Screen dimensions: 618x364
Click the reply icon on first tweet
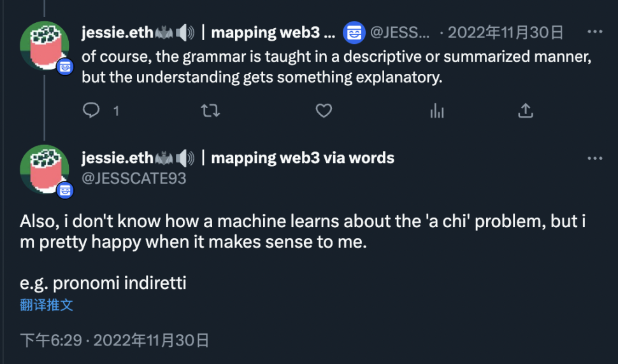92,111
